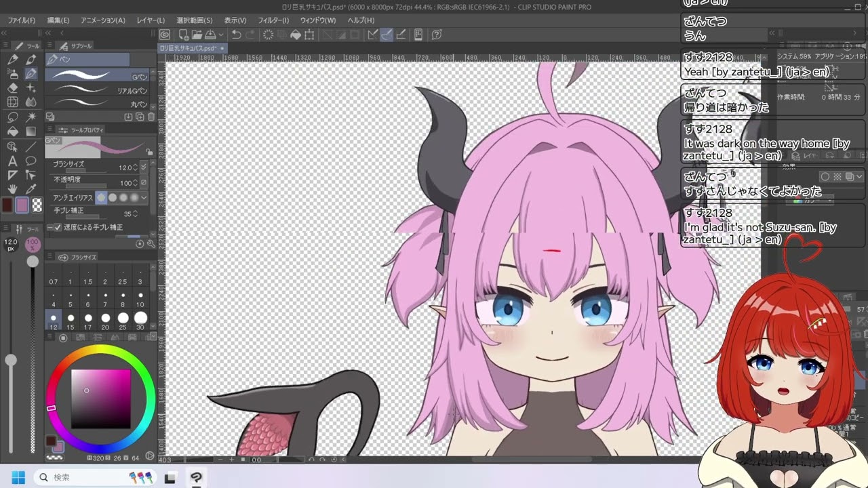The image size is (868, 488).
Task: Open the ファイル(F) menu
Action: (x=21, y=20)
